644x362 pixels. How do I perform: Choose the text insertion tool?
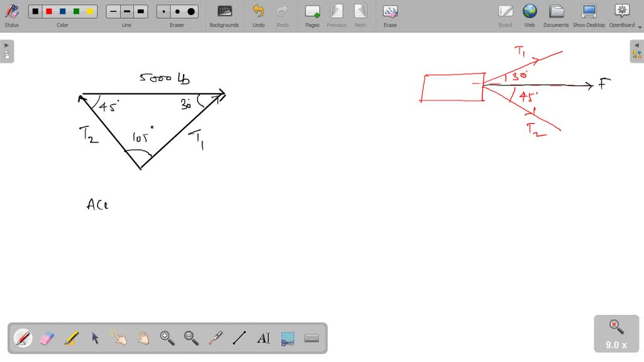264,338
